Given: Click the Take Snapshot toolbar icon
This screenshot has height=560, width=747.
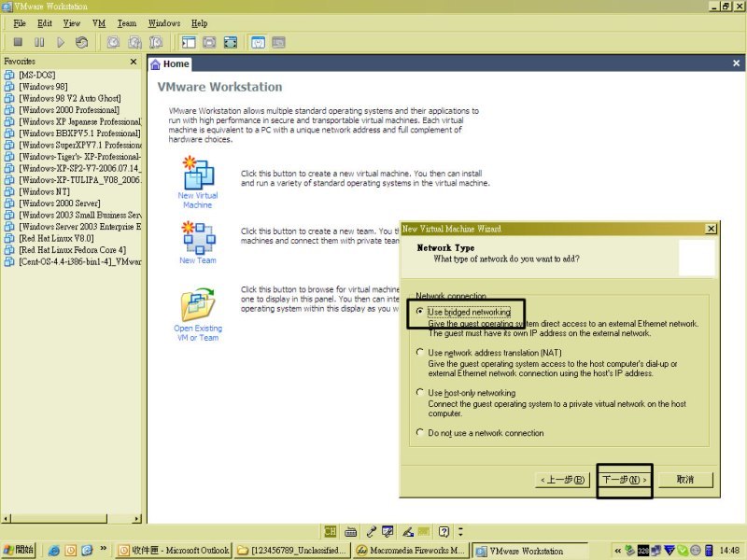Looking at the screenshot, I should click(113, 42).
